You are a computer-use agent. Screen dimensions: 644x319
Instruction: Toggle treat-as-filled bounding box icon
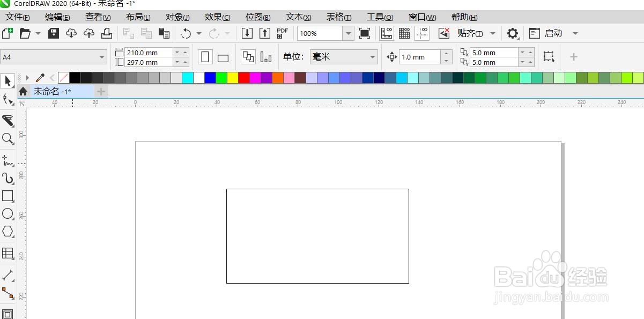(548, 57)
